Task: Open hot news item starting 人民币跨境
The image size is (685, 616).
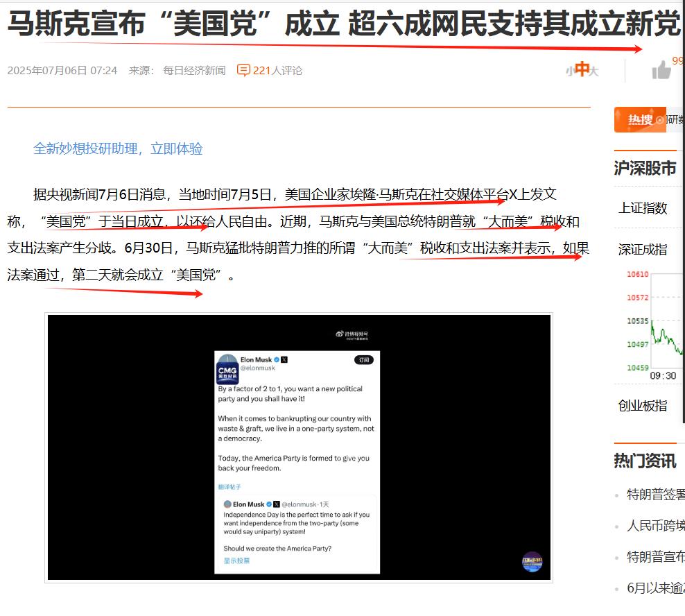Action: click(655, 526)
